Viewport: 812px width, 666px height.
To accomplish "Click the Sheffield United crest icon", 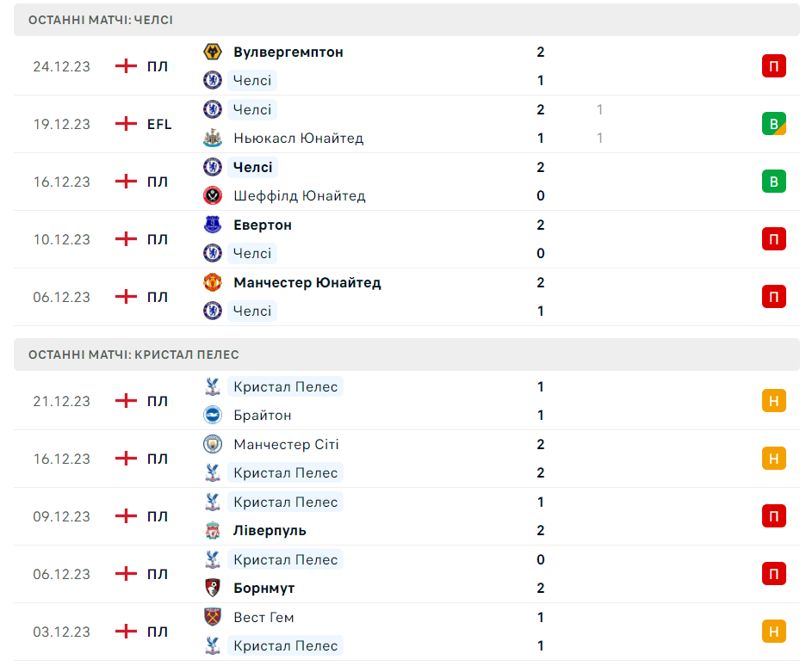I will pyautogui.click(x=212, y=195).
